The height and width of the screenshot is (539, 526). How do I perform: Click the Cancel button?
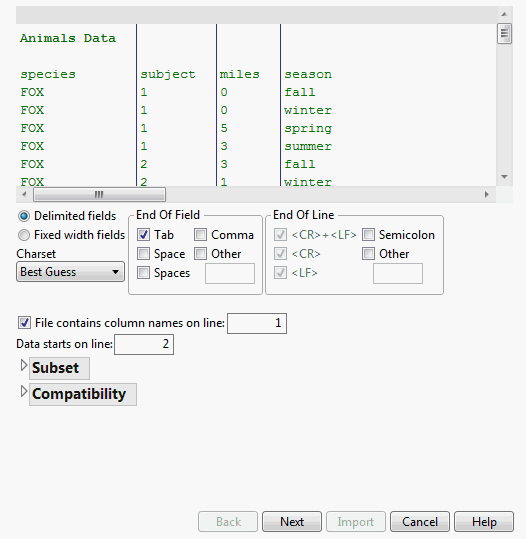[420, 522]
